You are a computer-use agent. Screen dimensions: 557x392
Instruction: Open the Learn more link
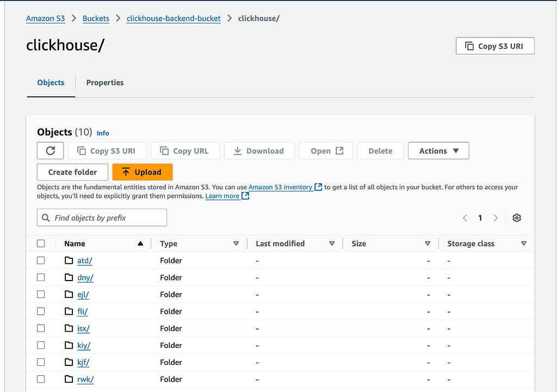(x=222, y=196)
